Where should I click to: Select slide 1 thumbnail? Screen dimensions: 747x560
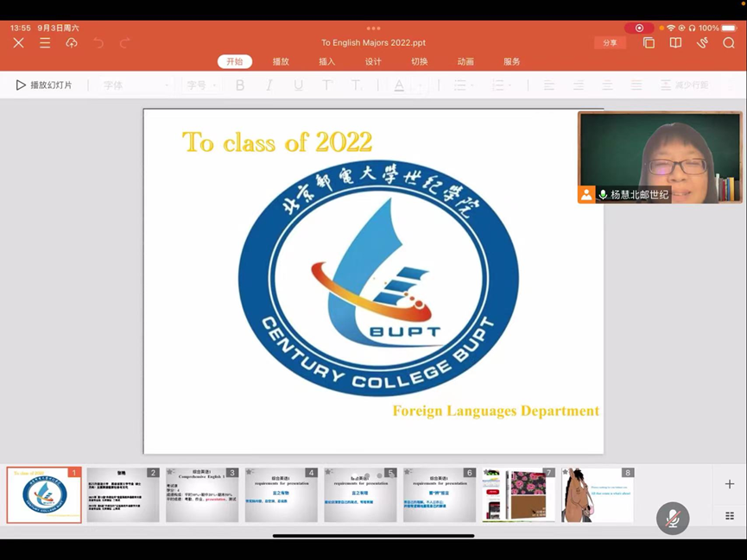tap(44, 494)
